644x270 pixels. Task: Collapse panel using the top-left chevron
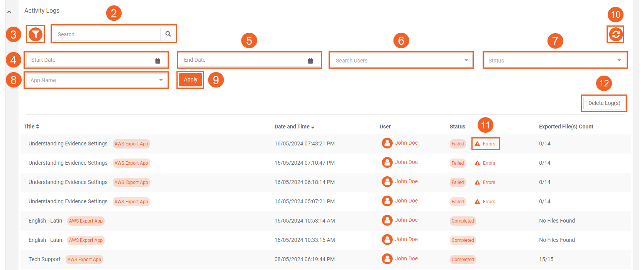point(9,12)
